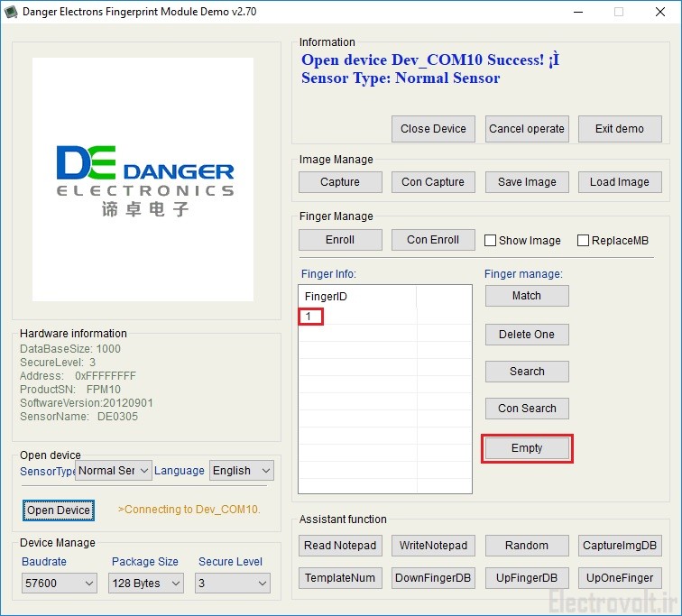Click the 'Address: 0xFFFFFFFF' text

[78, 375]
